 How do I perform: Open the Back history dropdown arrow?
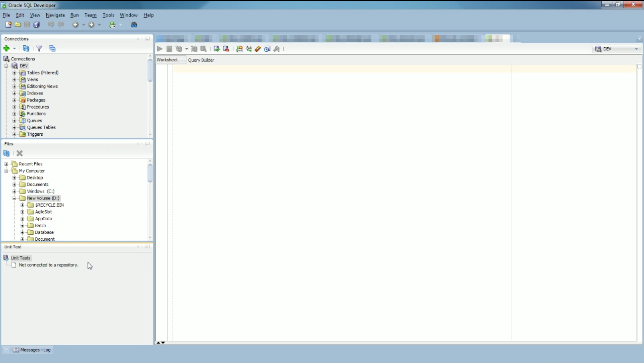(84, 25)
